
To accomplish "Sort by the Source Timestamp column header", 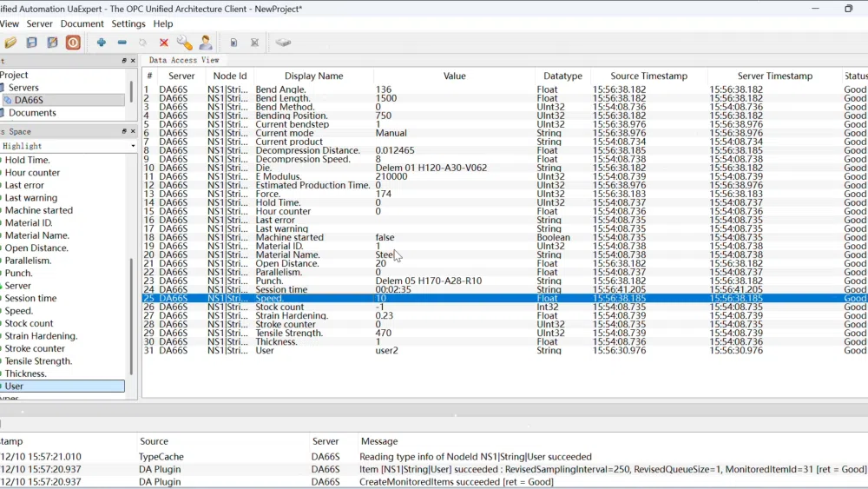I will coord(648,76).
